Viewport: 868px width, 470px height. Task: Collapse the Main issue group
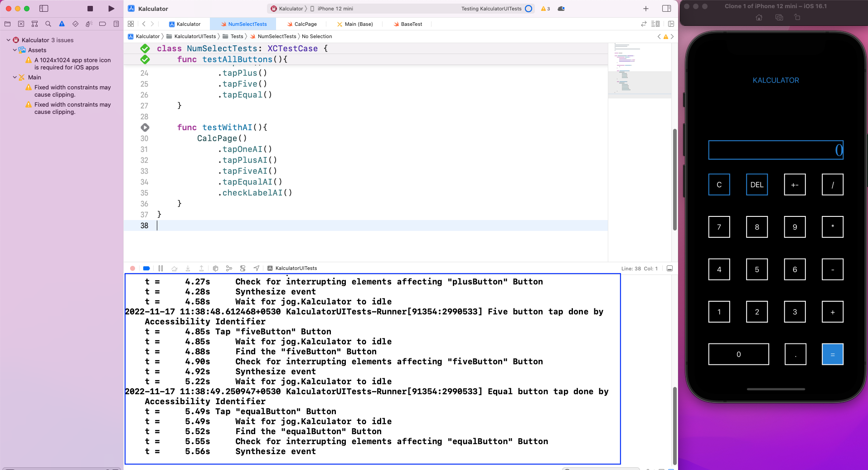pyautogui.click(x=15, y=77)
